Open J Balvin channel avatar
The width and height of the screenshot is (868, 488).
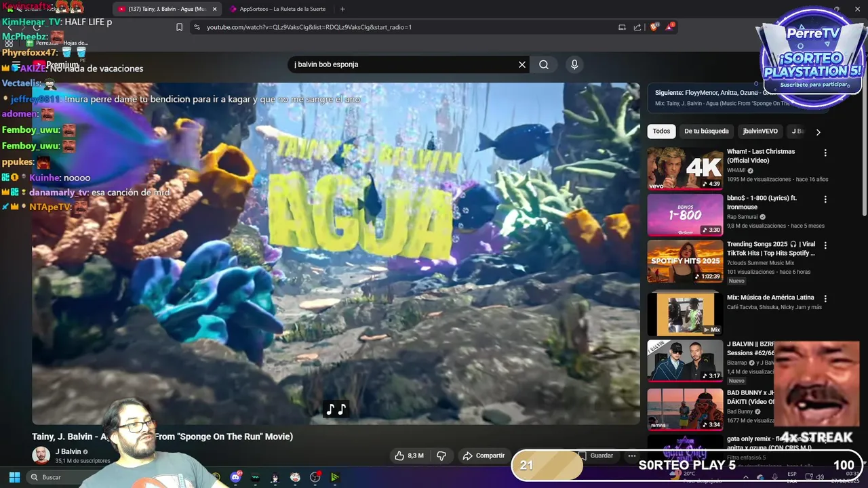(41, 455)
